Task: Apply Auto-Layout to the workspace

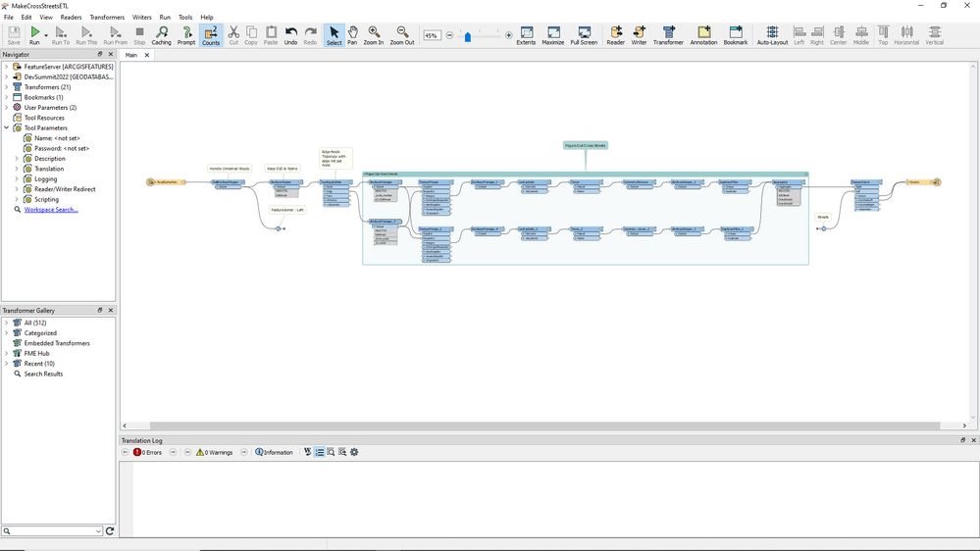Action: (772, 35)
